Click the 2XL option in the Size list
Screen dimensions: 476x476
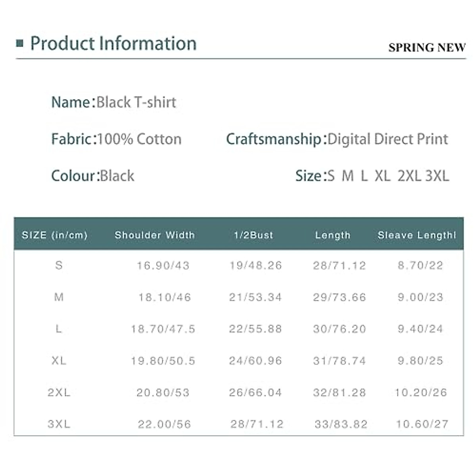click(409, 176)
